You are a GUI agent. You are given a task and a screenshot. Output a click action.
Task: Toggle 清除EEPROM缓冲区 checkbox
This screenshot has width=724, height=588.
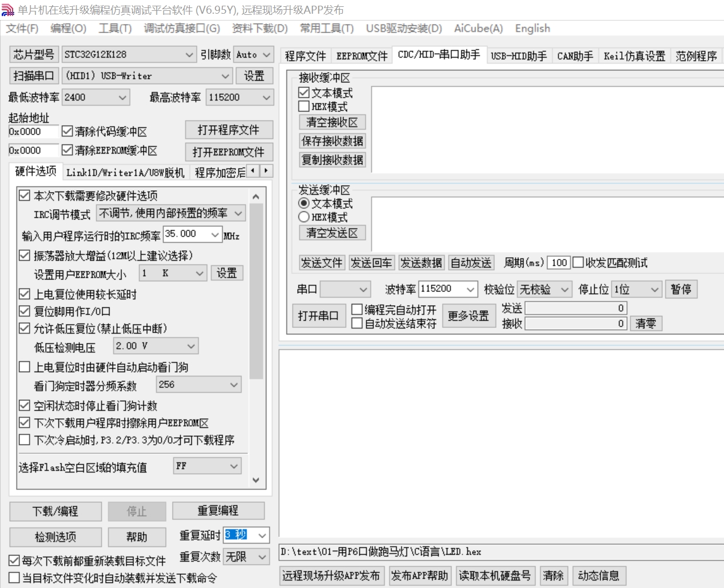click(x=67, y=150)
